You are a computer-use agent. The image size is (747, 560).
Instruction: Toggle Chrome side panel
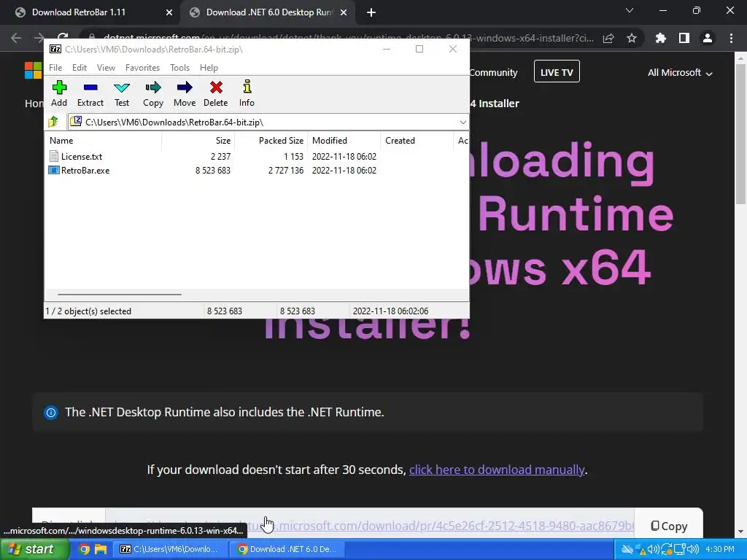pyautogui.click(x=684, y=38)
